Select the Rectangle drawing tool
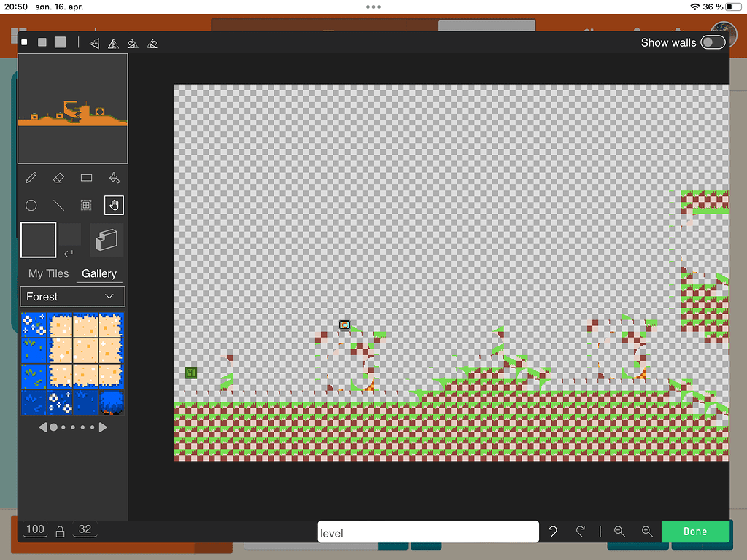 (x=85, y=177)
